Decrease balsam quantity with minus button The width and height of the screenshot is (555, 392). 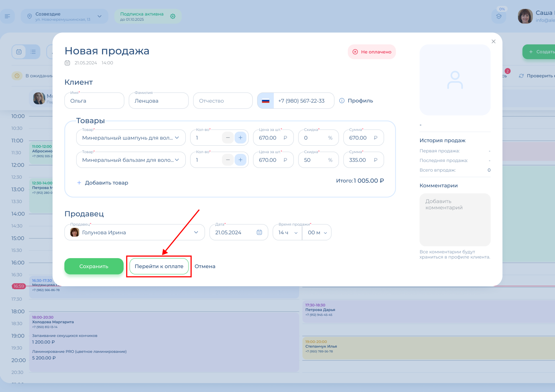tap(228, 160)
